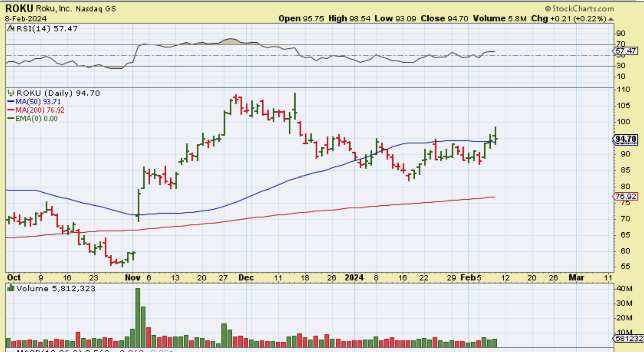Image resolution: width=644 pixels, height=352 pixels.
Task: Click the Low 93.09 quote value
Action: [x=395, y=18]
